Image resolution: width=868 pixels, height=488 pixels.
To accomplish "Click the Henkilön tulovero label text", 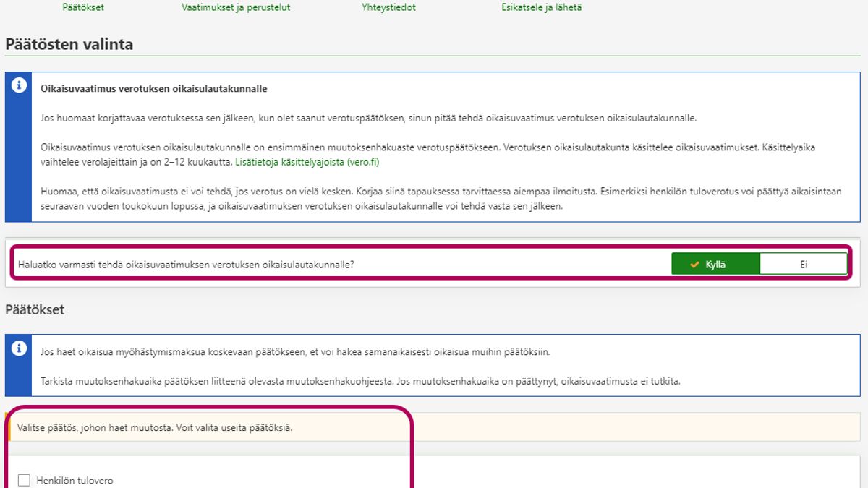I will [x=75, y=481].
